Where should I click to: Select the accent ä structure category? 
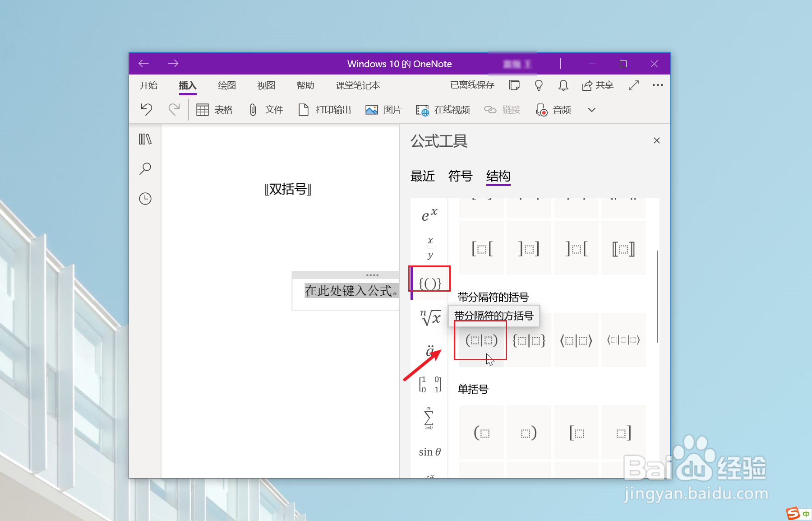click(430, 350)
